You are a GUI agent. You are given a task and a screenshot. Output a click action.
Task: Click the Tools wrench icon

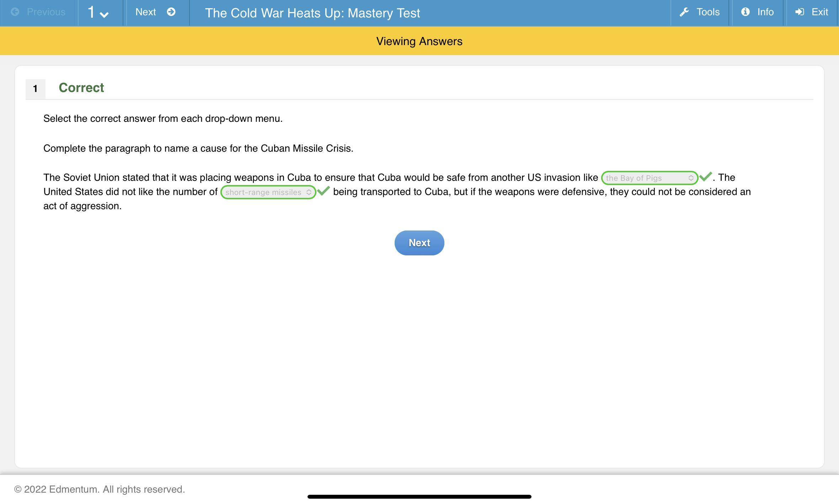[x=684, y=12]
